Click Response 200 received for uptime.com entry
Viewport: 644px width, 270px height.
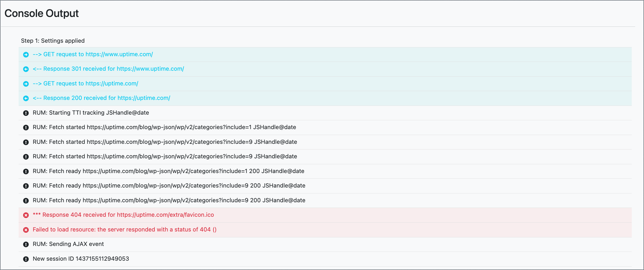click(x=325, y=98)
